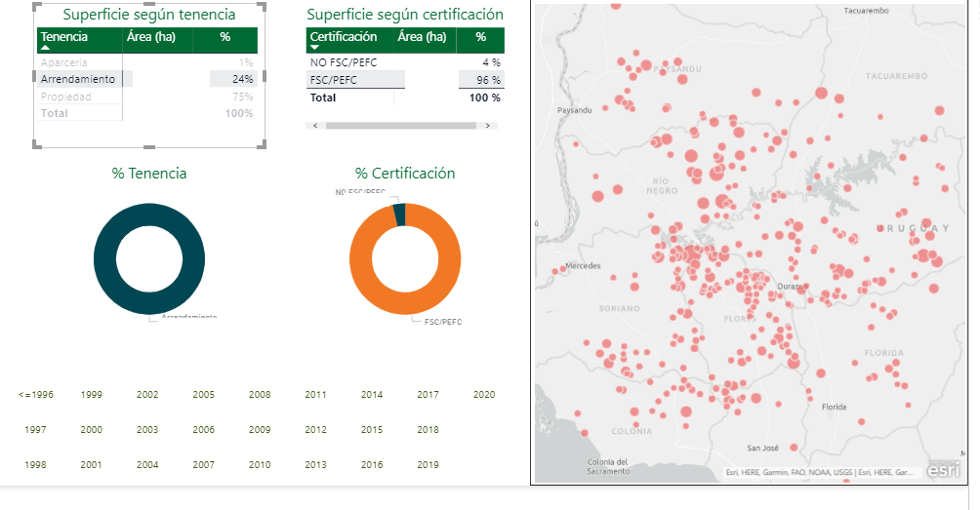The height and width of the screenshot is (510, 980).
Task: Filter by year 2004
Action: tap(147, 464)
